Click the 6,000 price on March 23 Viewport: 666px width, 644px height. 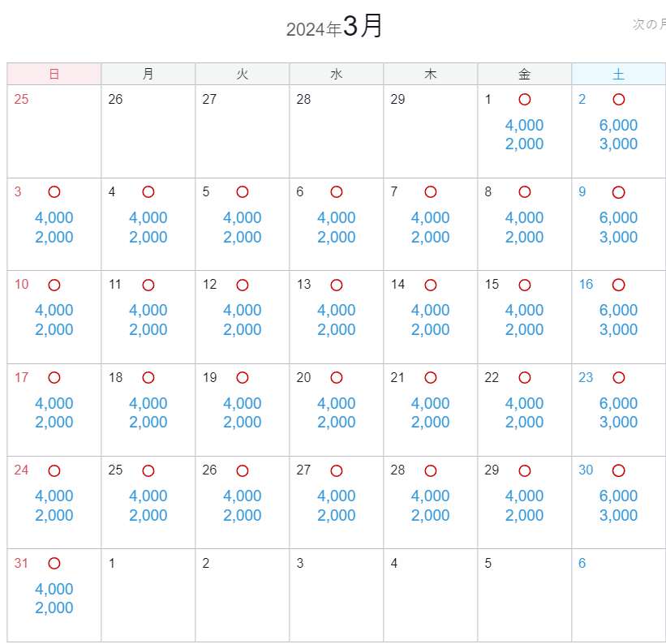pyautogui.click(x=619, y=403)
